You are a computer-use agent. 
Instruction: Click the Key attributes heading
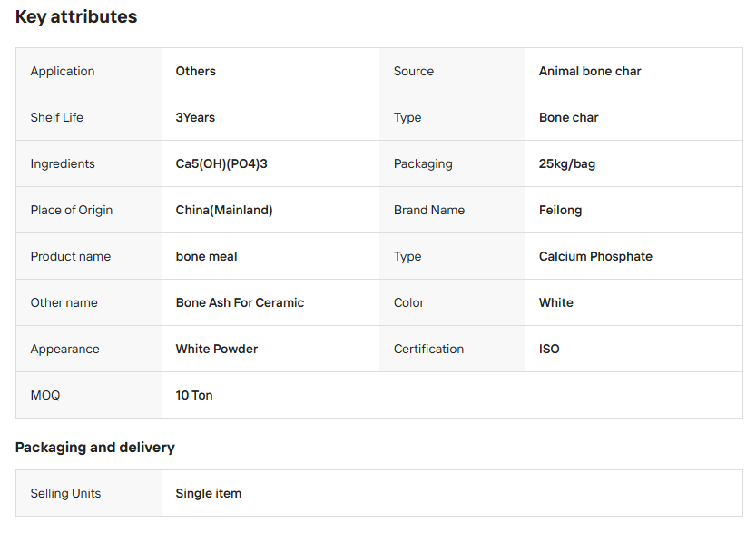point(76,16)
